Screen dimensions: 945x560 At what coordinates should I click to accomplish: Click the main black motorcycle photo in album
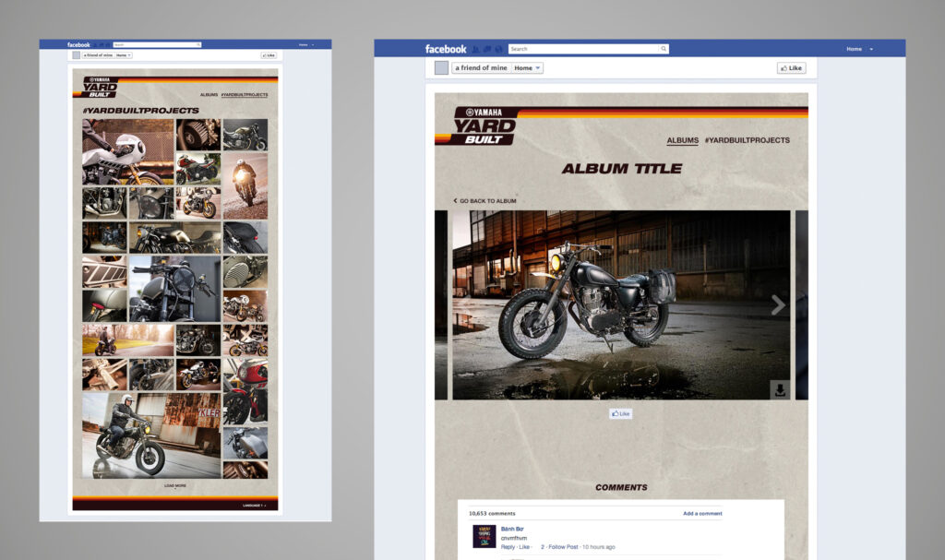click(621, 305)
